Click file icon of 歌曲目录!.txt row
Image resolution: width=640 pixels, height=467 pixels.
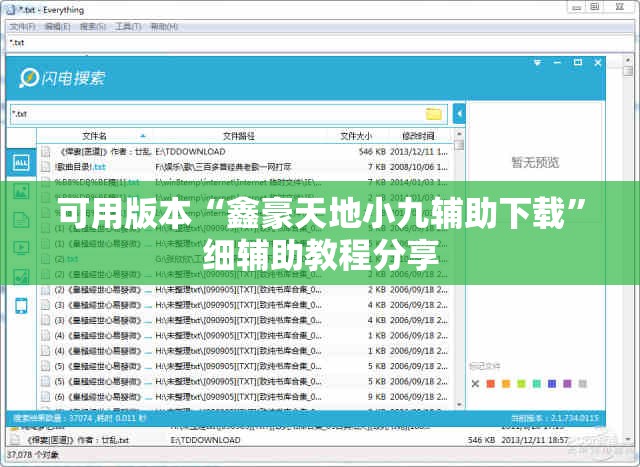pos(46,167)
